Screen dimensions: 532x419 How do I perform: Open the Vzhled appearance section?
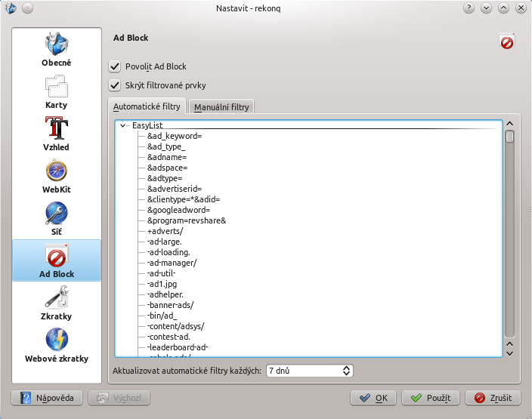click(57, 134)
